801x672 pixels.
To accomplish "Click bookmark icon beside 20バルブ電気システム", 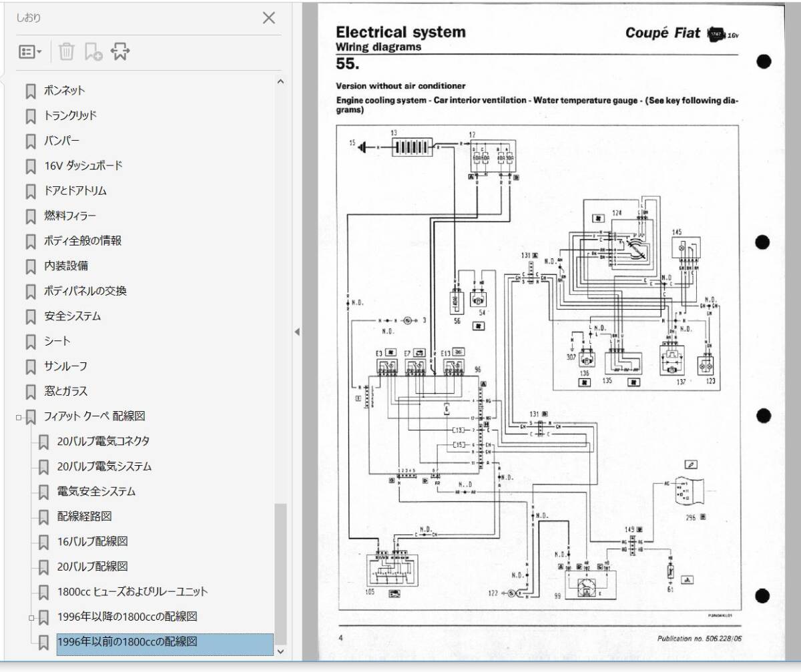I will coord(43,467).
